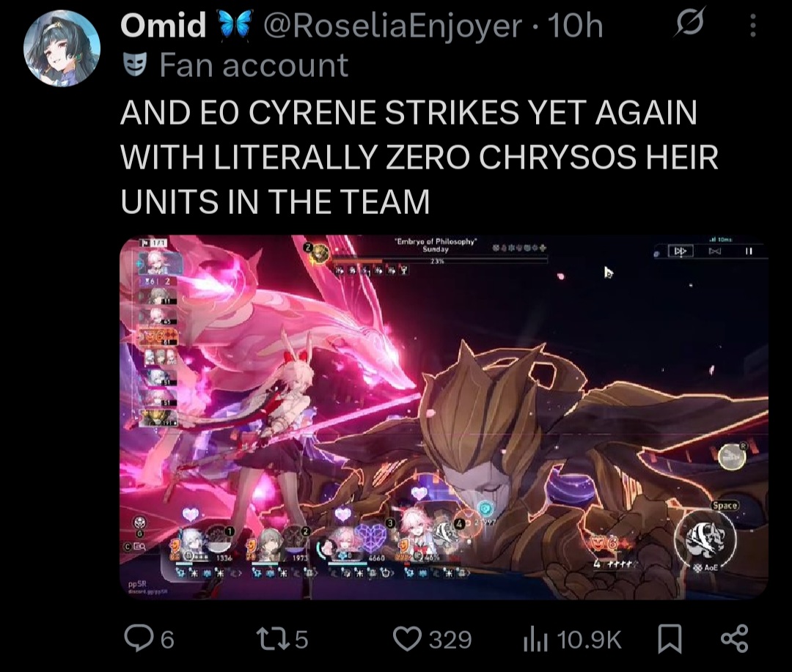Click the Grok slashed-circle icon
792x672 pixels.
[689, 23]
